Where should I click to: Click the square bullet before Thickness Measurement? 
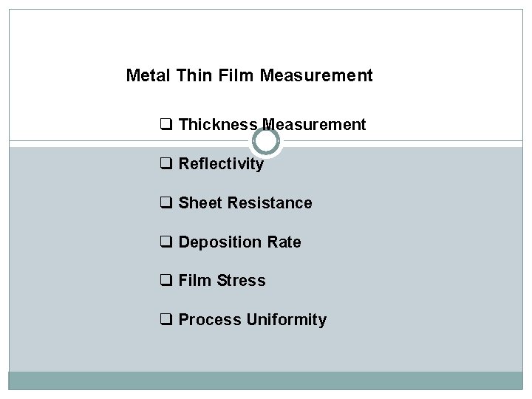click(x=166, y=125)
